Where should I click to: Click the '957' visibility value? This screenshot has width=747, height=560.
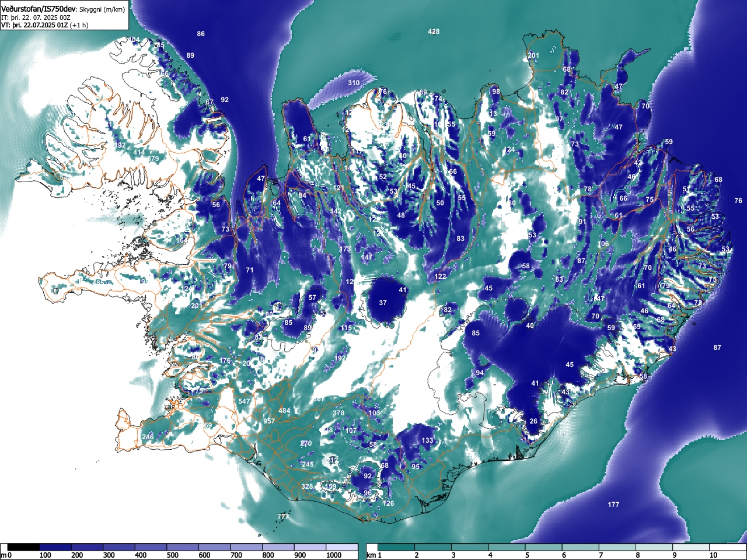(269, 421)
